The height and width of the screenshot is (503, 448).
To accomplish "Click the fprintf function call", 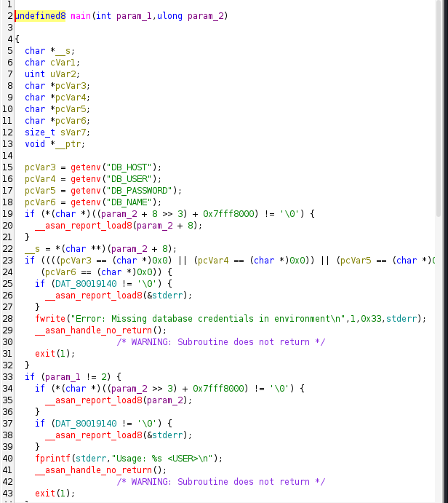I will tap(52, 458).
